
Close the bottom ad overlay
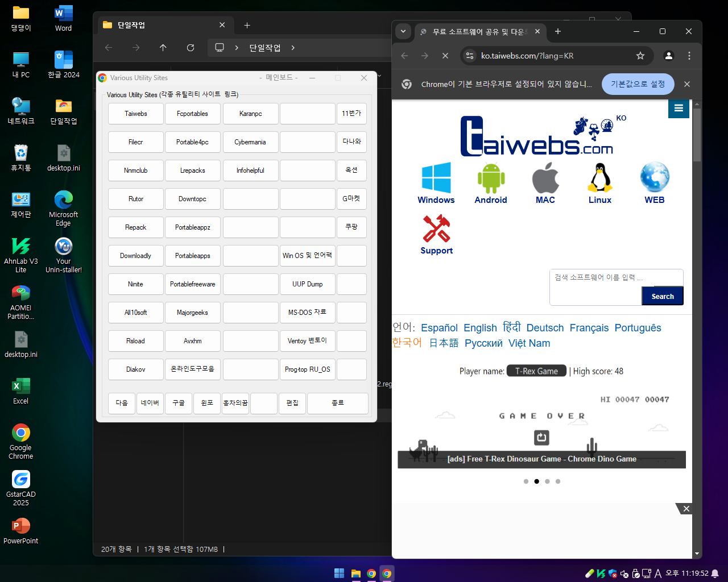(686, 509)
